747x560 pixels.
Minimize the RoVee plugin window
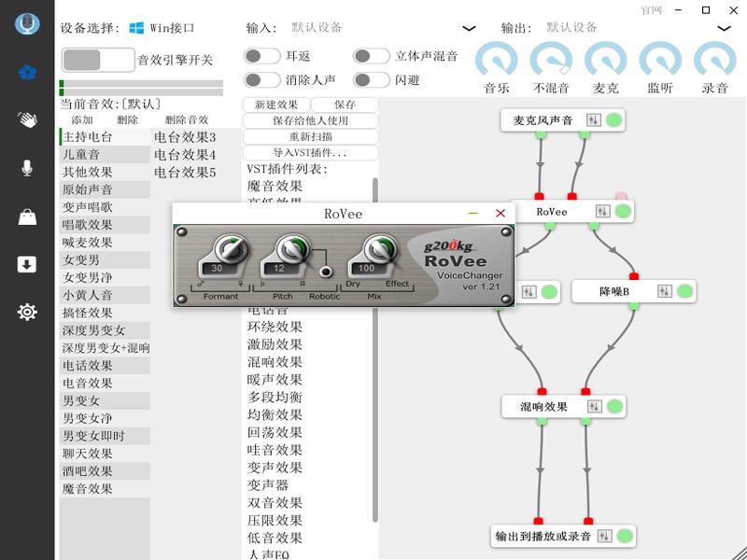473,214
